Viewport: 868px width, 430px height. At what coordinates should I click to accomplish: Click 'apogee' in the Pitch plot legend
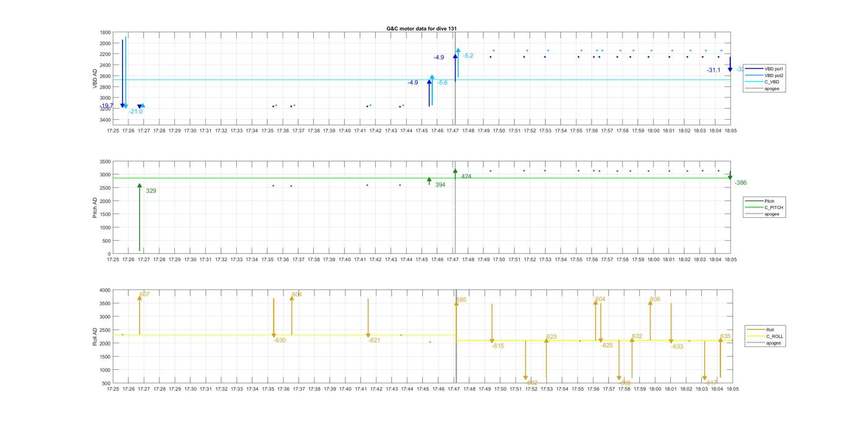pos(772,214)
